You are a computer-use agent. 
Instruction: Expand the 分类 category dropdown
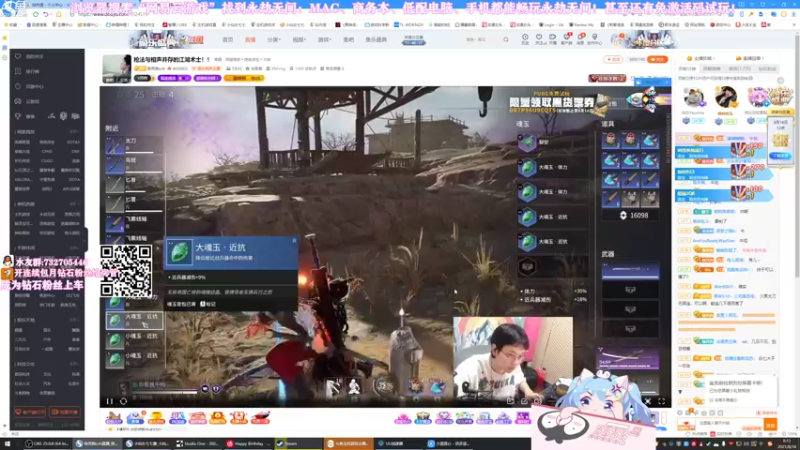pos(273,39)
